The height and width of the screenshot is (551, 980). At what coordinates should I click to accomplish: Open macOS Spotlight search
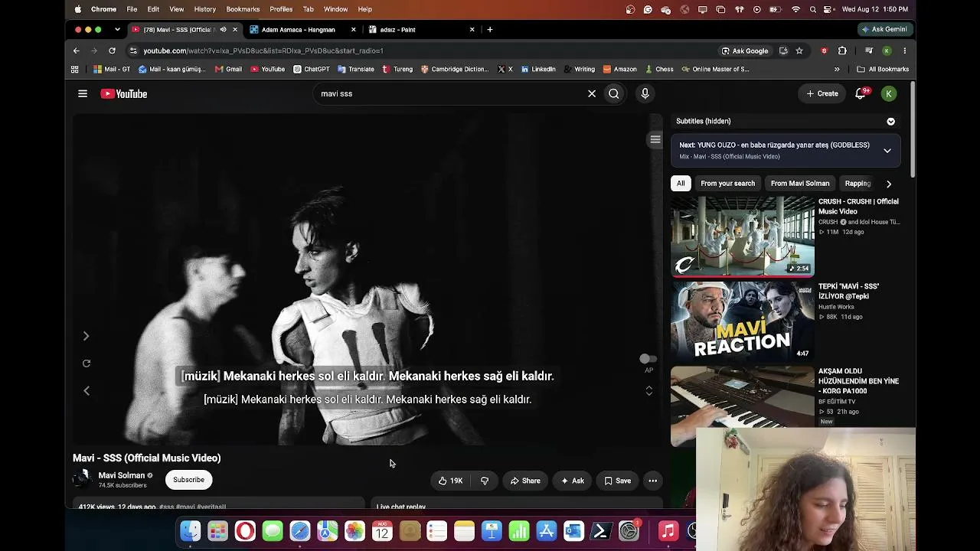coord(812,9)
